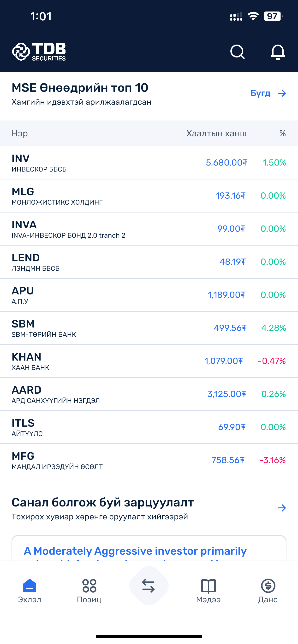Viewport: 298px width, 644px height.
Task: Open the SBM Төрийн банк listing
Action: [149, 328]
